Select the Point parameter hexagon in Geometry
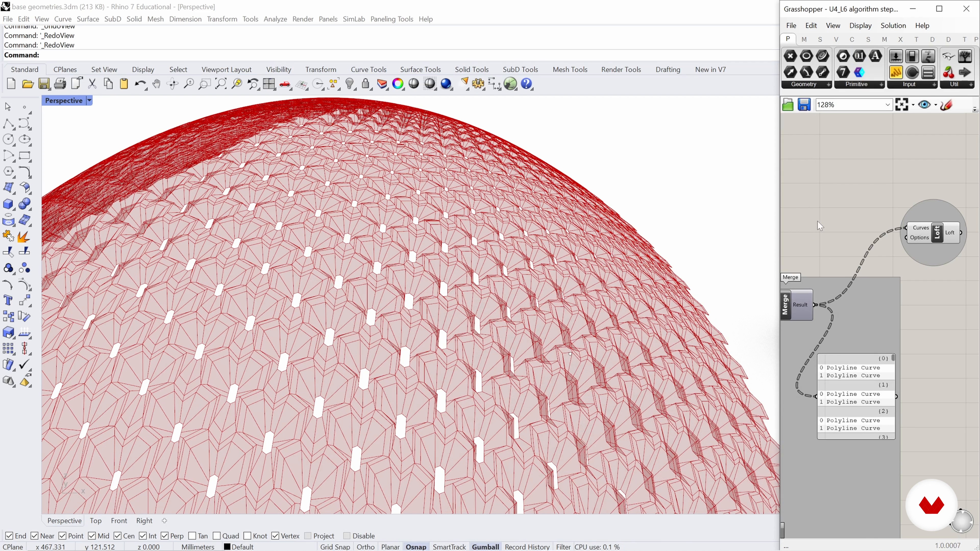The width and height of the screenshot is (980, 551). point(790,56)
